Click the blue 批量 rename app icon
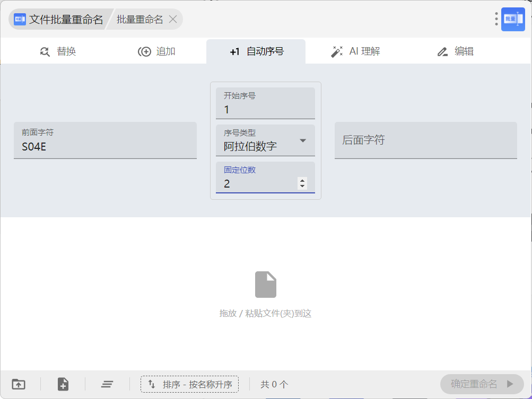 click(512, 19)
